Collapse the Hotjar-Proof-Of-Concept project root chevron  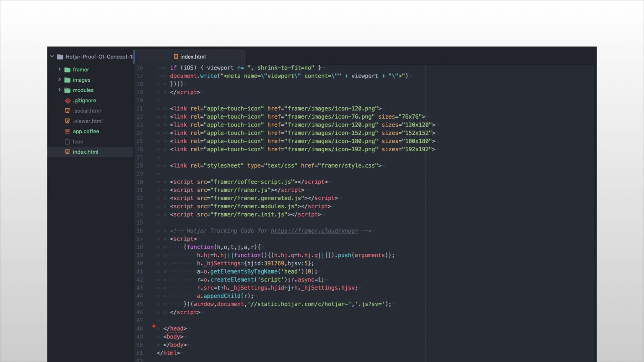[52, 56]
